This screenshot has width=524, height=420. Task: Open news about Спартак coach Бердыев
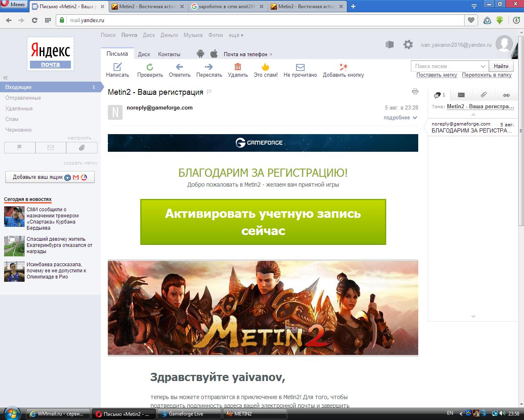click(52, 219)
